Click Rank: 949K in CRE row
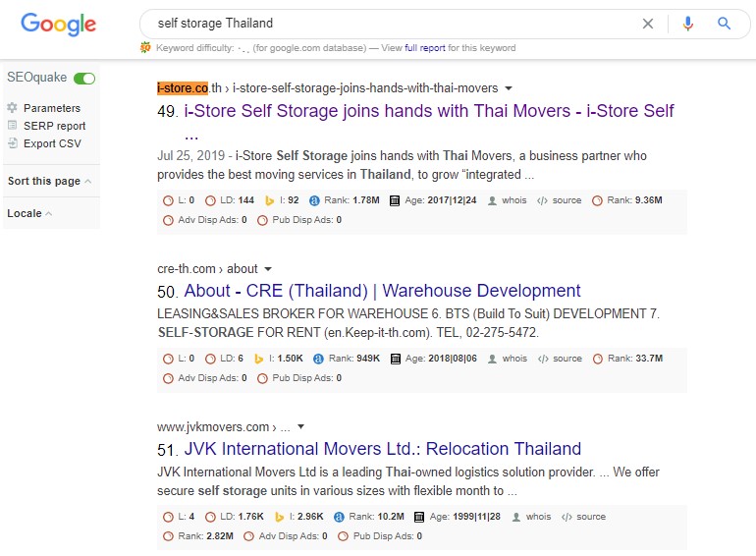 coord(354,359)
